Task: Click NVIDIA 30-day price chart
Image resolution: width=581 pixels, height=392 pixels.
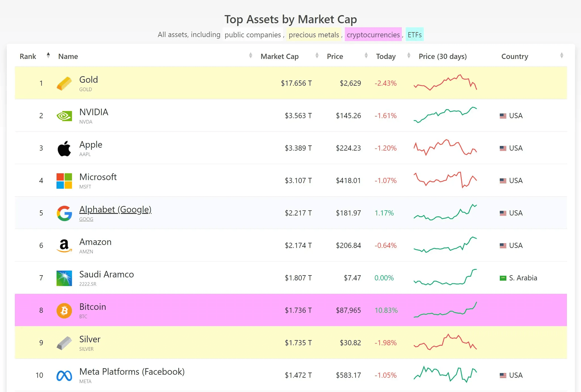Action: point(445,115)
